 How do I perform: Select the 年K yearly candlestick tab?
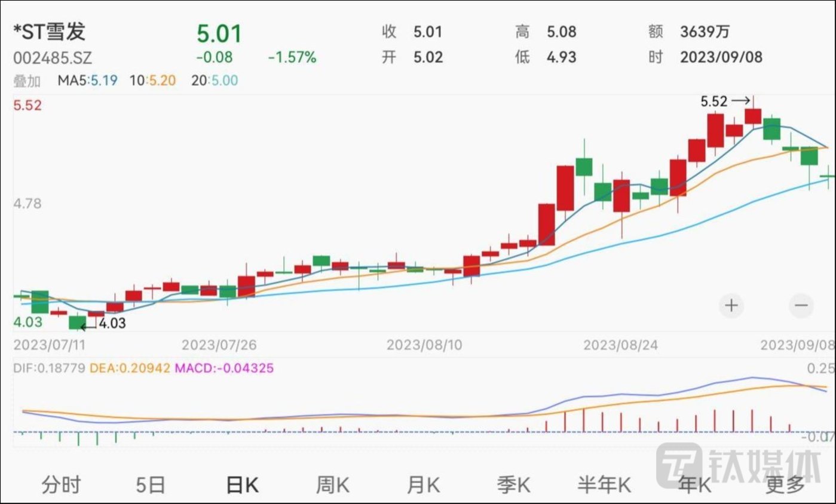pyautogui.click(x=696, y=485)
